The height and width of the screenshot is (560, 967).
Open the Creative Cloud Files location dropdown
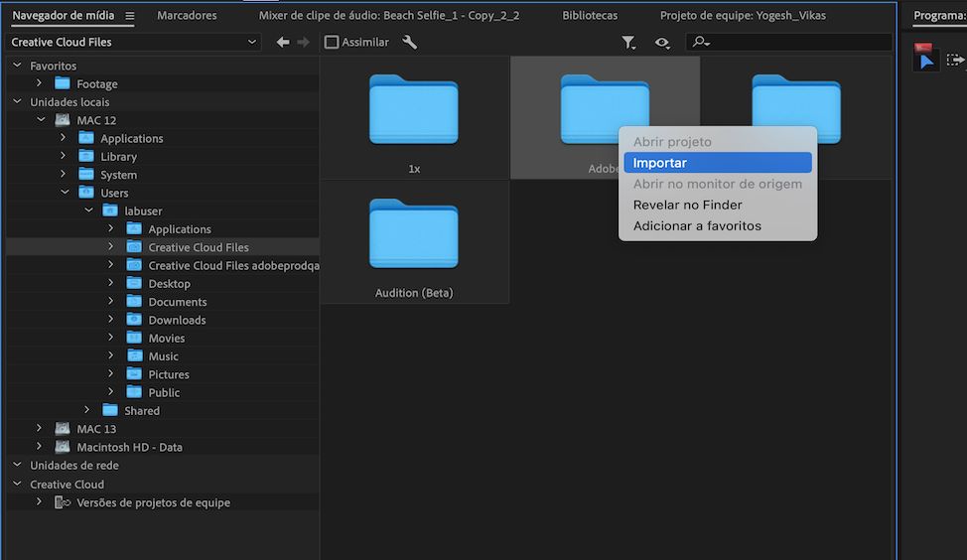coord(133,43)
